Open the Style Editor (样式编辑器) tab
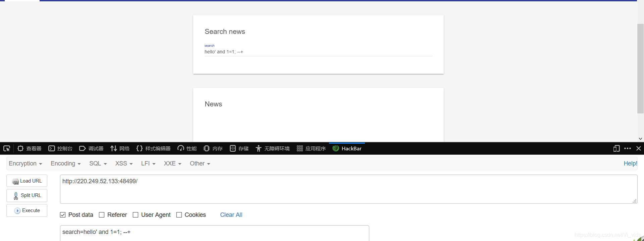 click(x=154, y=148)
